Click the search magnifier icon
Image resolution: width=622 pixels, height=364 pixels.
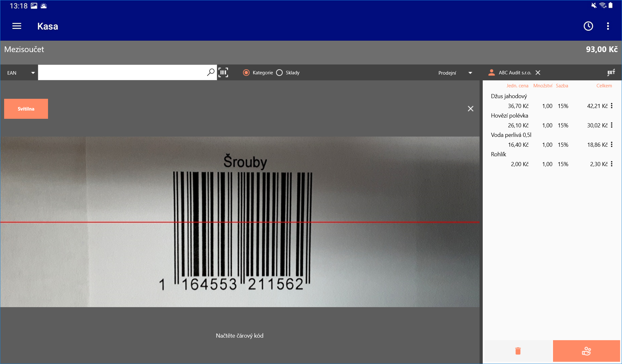tap(211, 72)
